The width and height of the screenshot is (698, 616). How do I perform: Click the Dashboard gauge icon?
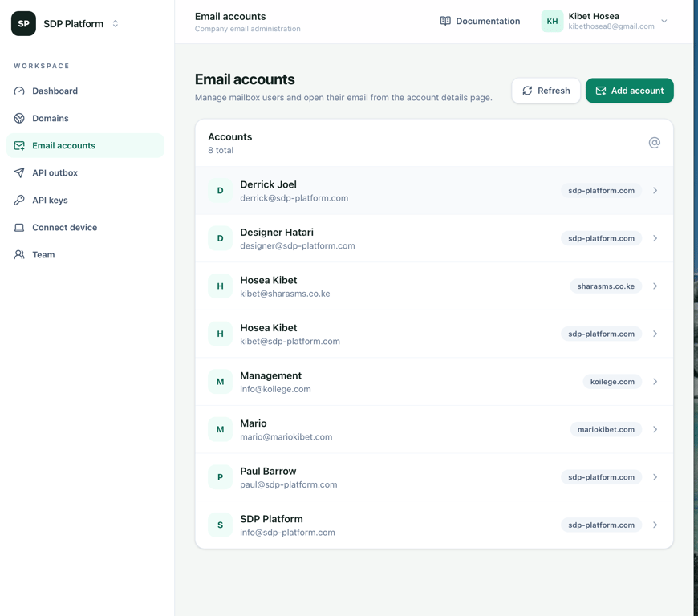pyautogui.click(x=19, y=91)
